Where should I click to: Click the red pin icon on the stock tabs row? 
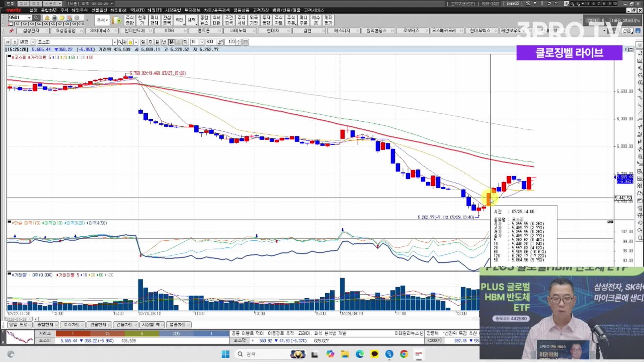[x=11, y=31]
